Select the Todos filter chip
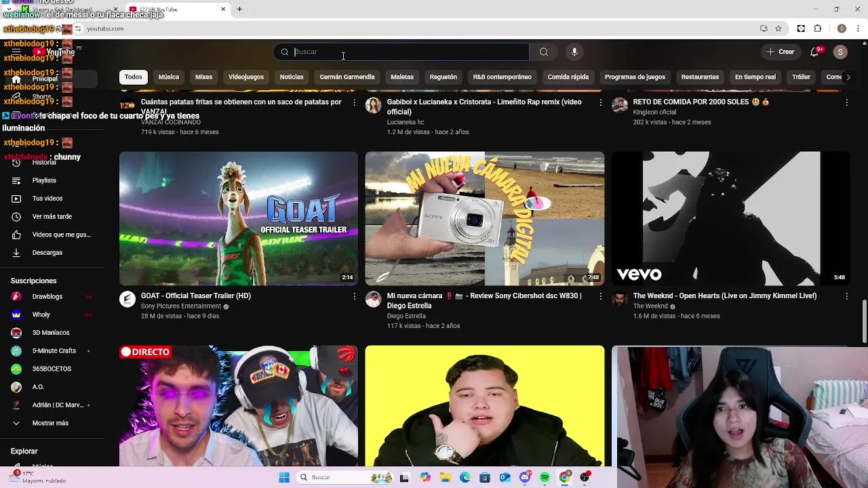The width and height of the screenshot is (868, 488). 134,77
